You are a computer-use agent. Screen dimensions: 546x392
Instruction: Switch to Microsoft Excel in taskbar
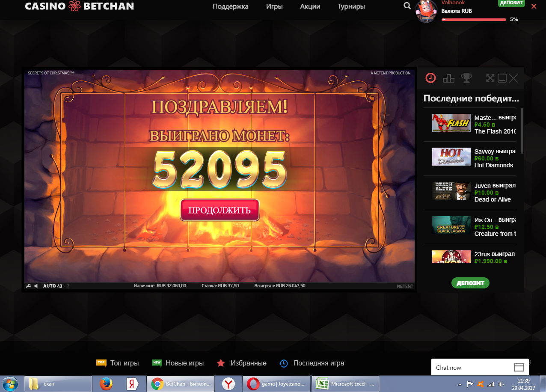coord(345,384)
